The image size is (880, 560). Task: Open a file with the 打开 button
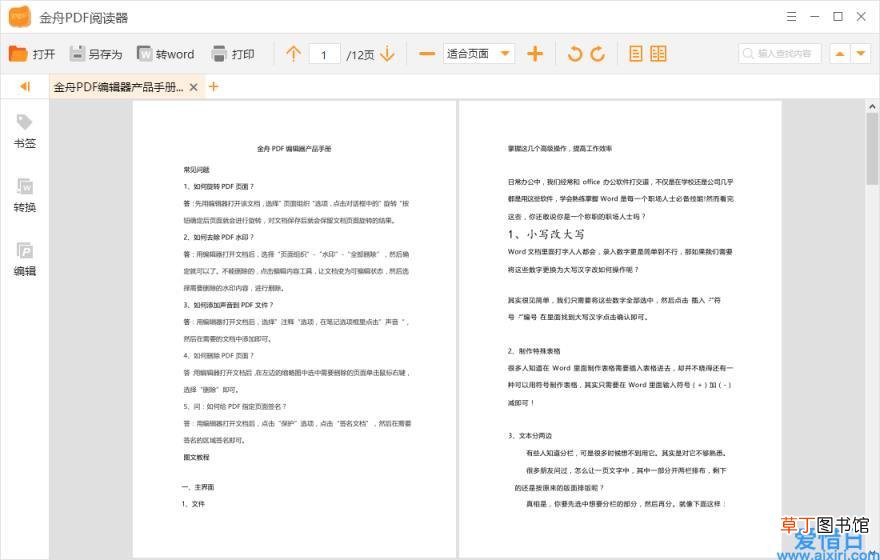tap(31, 54)
